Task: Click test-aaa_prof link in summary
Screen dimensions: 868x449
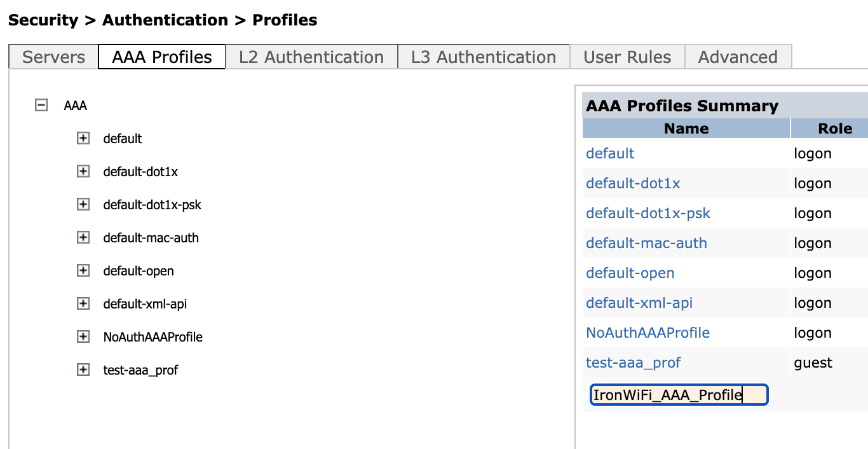Action: [633, 363]
